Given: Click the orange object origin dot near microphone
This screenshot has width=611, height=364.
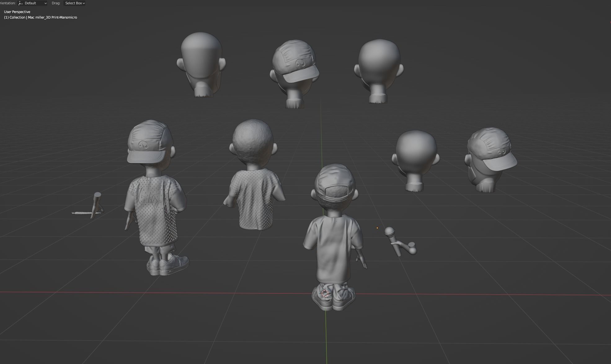Looking at the screenshot, I should click(377, 228).
